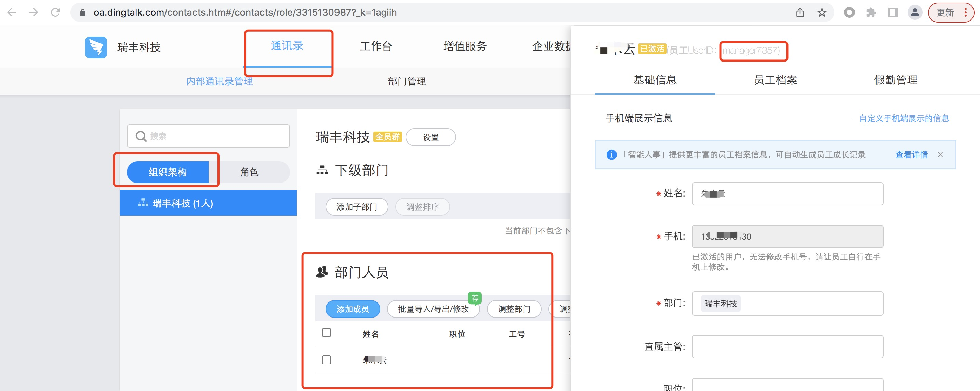This screenshot has width=980, height=391.
Task: Close the 智能人事 info banner
Action: pos(940,154)
